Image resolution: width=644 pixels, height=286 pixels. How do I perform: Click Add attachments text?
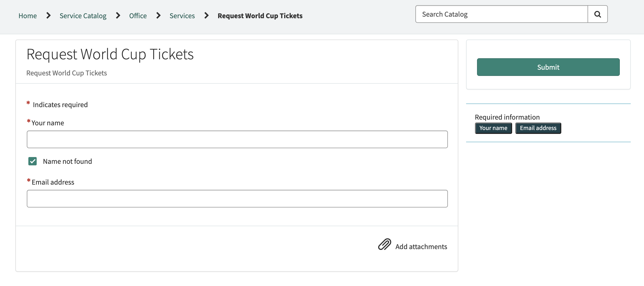coord(421,246)
